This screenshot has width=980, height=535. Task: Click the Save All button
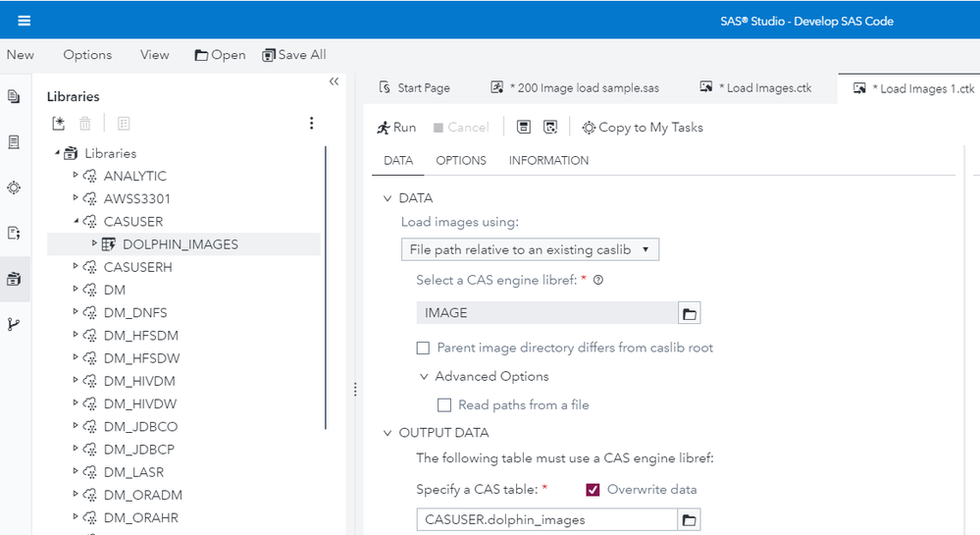[x=294, y=55]
